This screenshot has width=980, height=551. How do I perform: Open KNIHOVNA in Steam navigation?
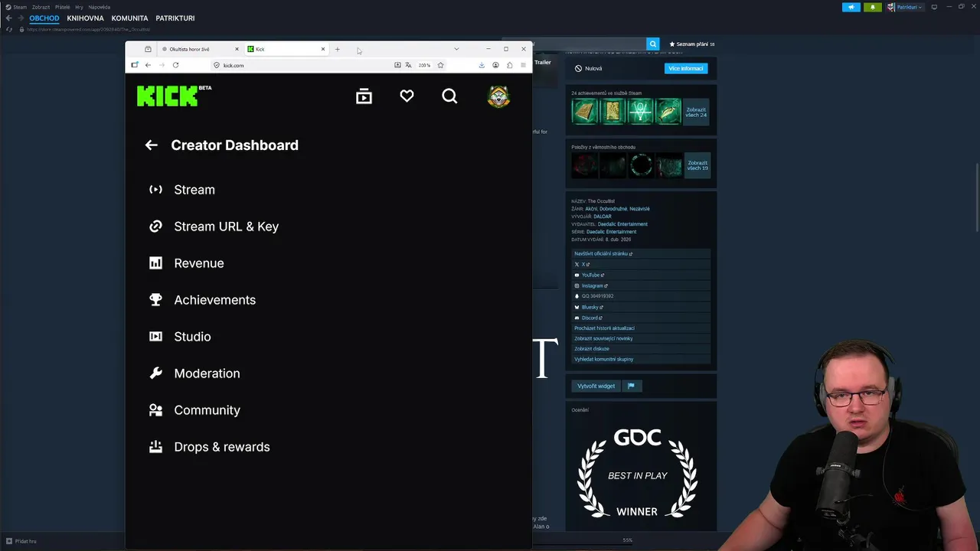[85, 18]
